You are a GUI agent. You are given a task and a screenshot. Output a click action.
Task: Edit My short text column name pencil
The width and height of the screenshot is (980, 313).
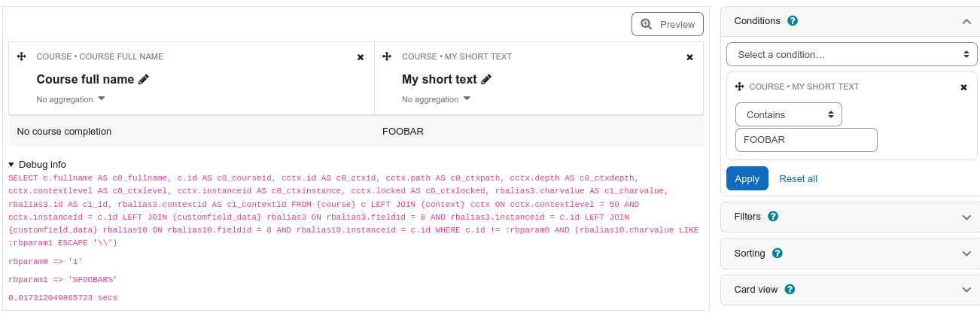coord(486,79)
